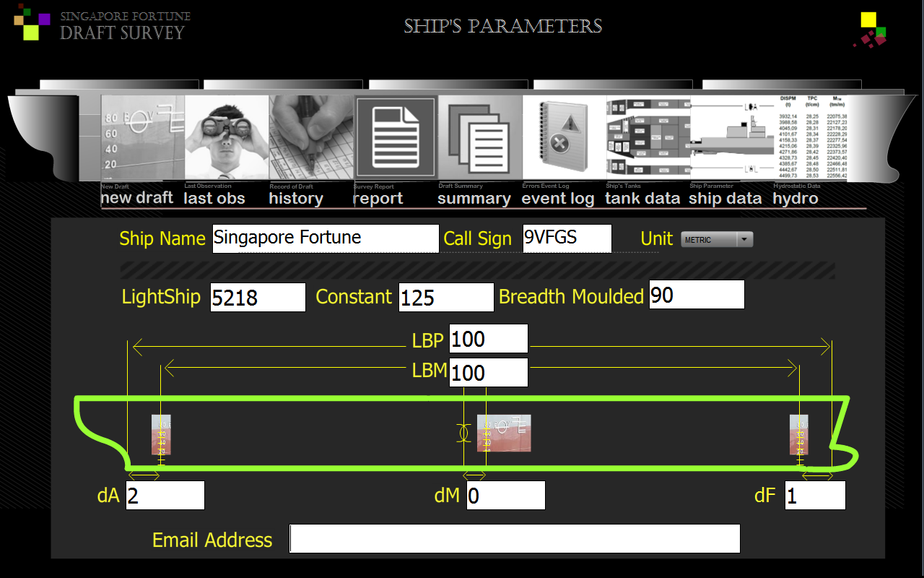Click the tank data diagram icon

click(648, 137)
